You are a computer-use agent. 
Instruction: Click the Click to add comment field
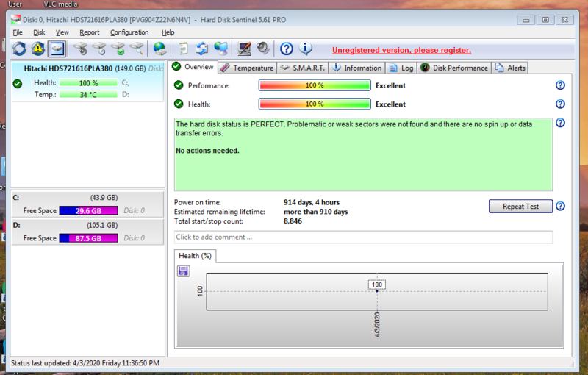pos(363,237)
